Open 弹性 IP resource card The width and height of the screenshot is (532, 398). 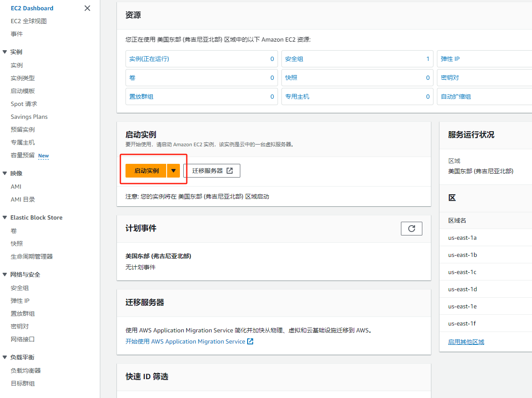coord(484,59)
